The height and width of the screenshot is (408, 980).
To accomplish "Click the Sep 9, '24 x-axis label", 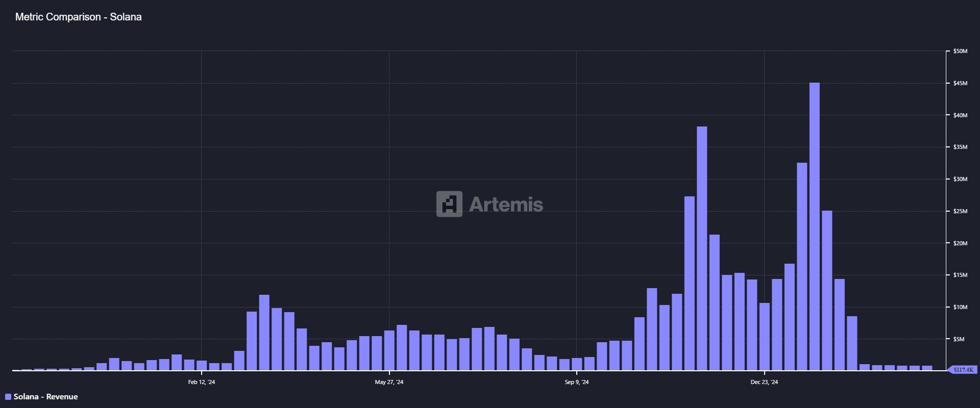I will pyautogui.click(x=577, y=382).
